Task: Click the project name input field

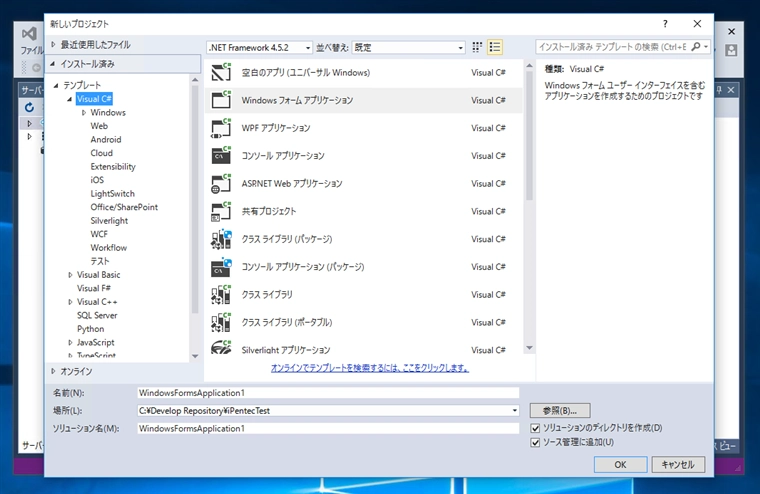Action: coord(328,393)
